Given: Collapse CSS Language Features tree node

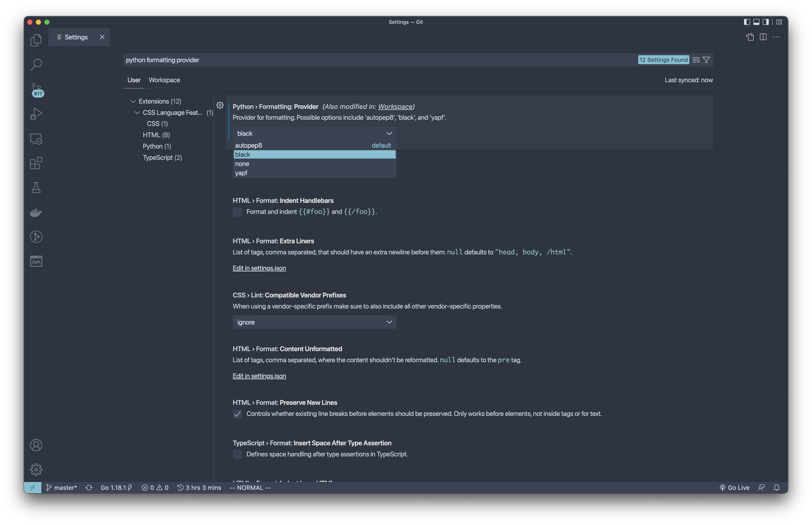Looking at the screenshot, I should tap(137, 112).
